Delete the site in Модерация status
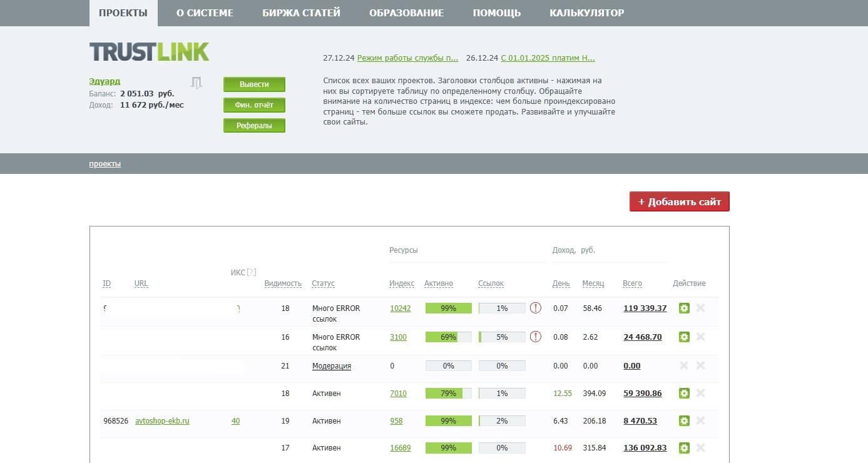The width and height of the screenshot is (868, 463). [x=700, y=365]
